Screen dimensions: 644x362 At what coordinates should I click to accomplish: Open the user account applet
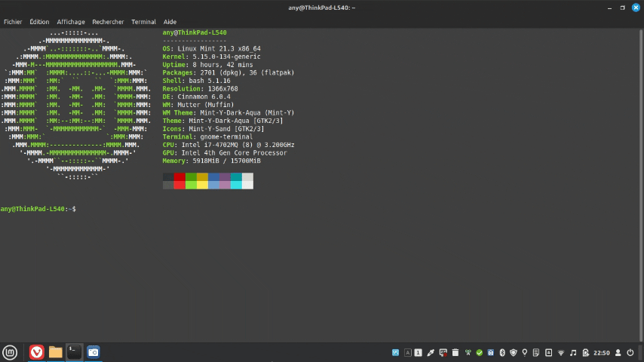618,352
